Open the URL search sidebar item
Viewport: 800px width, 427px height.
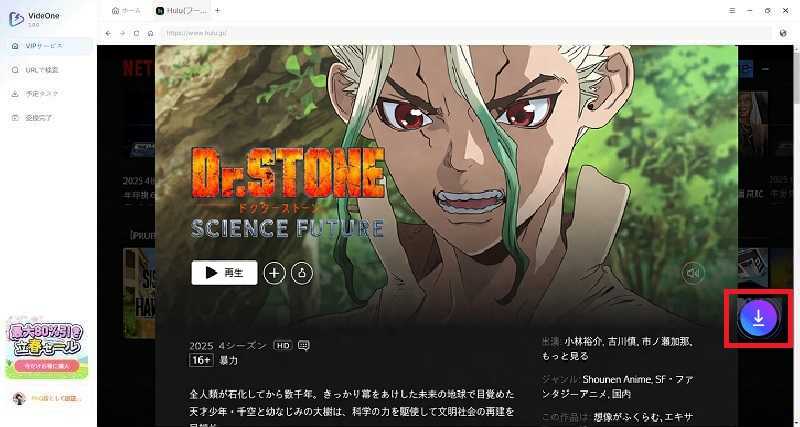click(47, 70)
